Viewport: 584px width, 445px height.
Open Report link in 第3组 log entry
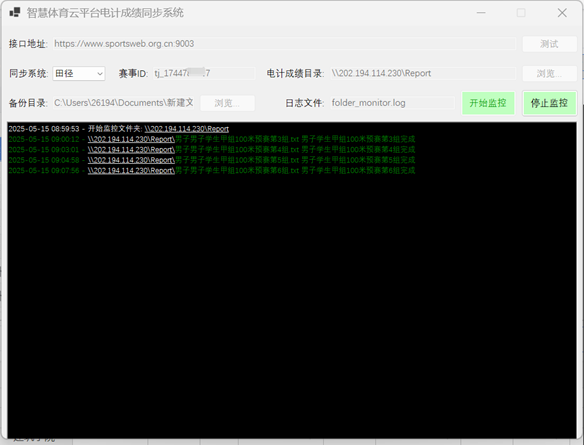click(131, 139)
